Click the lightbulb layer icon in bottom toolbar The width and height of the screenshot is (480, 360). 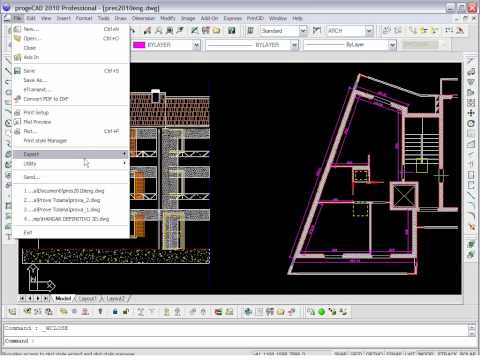(x=100, y=312)
